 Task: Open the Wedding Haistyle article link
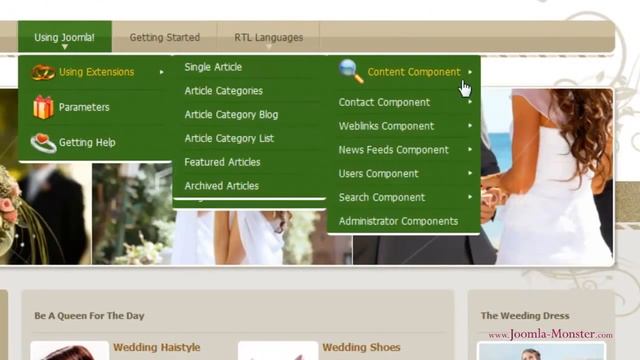tap(156, 347)
